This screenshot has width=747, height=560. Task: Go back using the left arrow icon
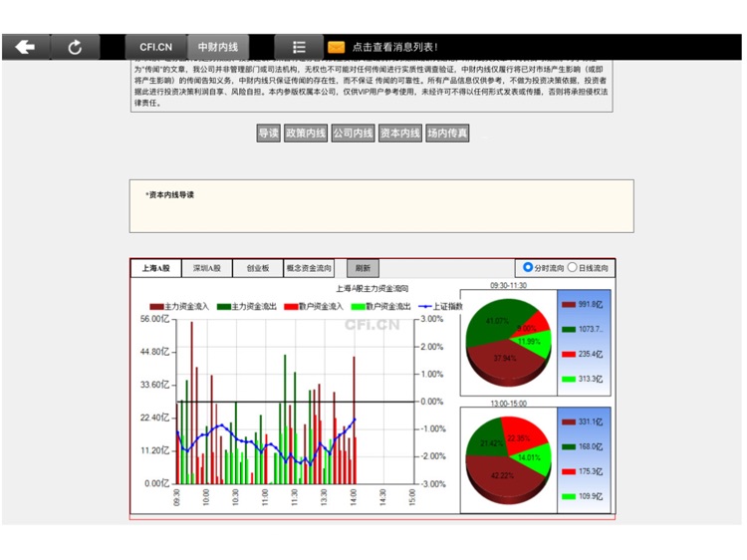pos(25,47)
